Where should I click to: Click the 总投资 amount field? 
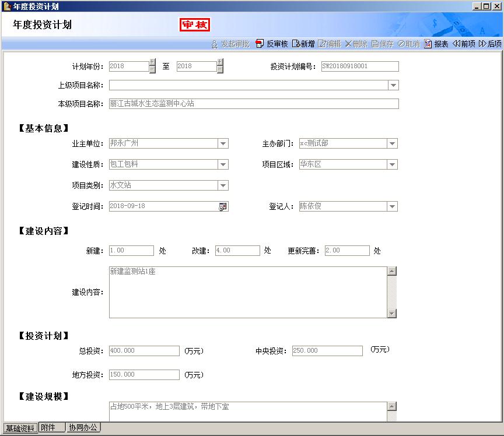(x=144, y=351)
